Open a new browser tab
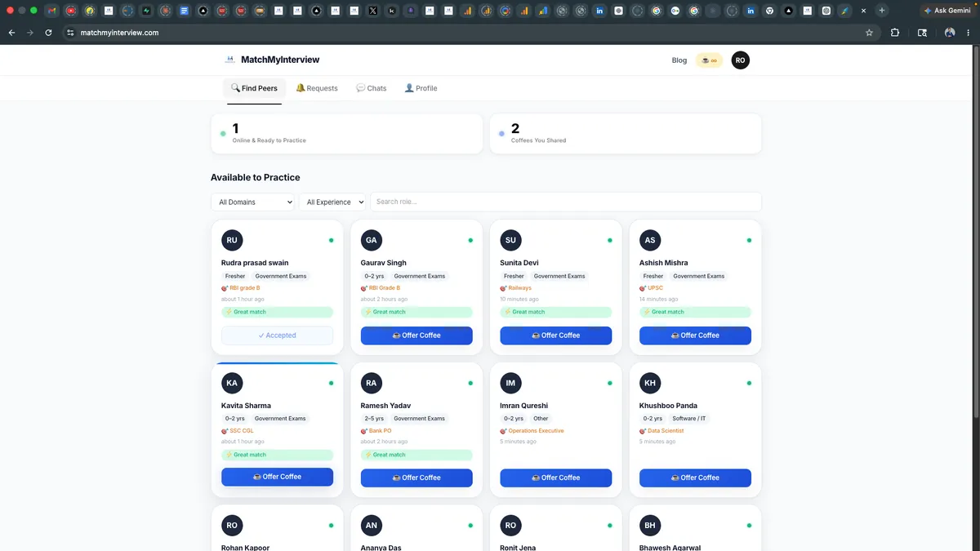 (x=882, y=11)
